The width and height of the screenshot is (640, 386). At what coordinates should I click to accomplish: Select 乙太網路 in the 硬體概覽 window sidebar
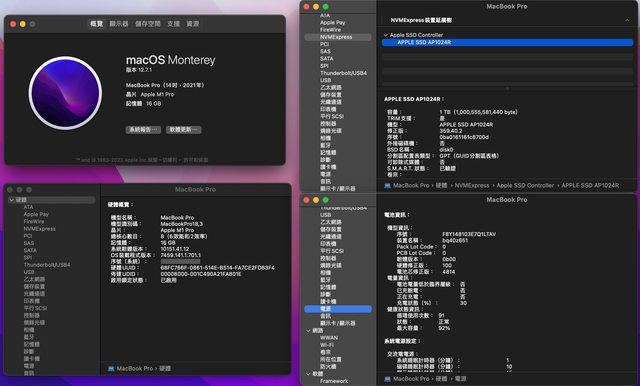point(34,279)
